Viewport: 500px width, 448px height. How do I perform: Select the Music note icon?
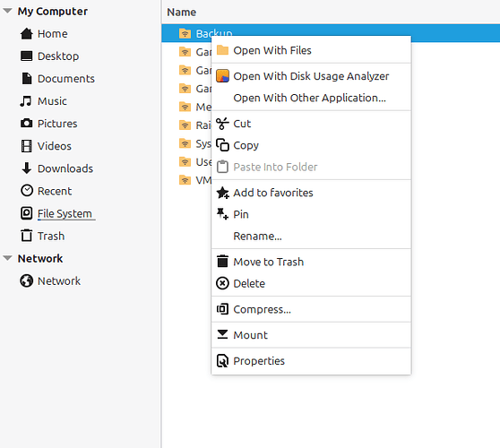tap(26, 101)
